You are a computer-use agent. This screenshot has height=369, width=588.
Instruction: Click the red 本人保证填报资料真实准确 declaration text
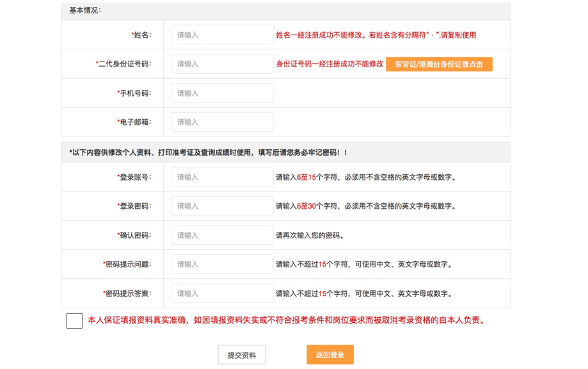(x=287, y=320)
